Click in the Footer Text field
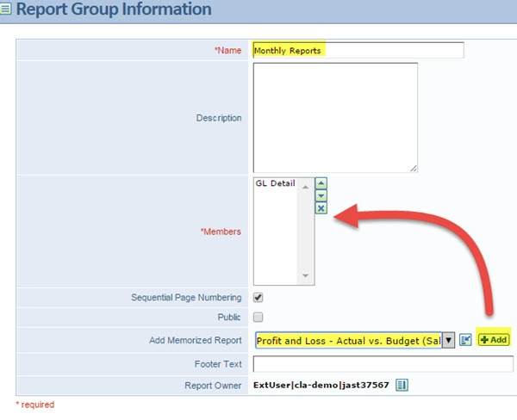517x420 pixels. tap(383, 363)
